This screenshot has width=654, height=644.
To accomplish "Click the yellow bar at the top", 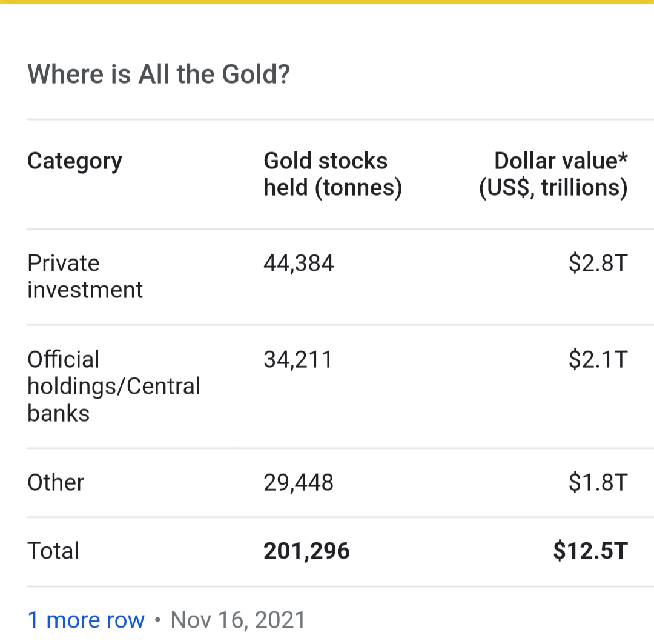I will [327, 2].
